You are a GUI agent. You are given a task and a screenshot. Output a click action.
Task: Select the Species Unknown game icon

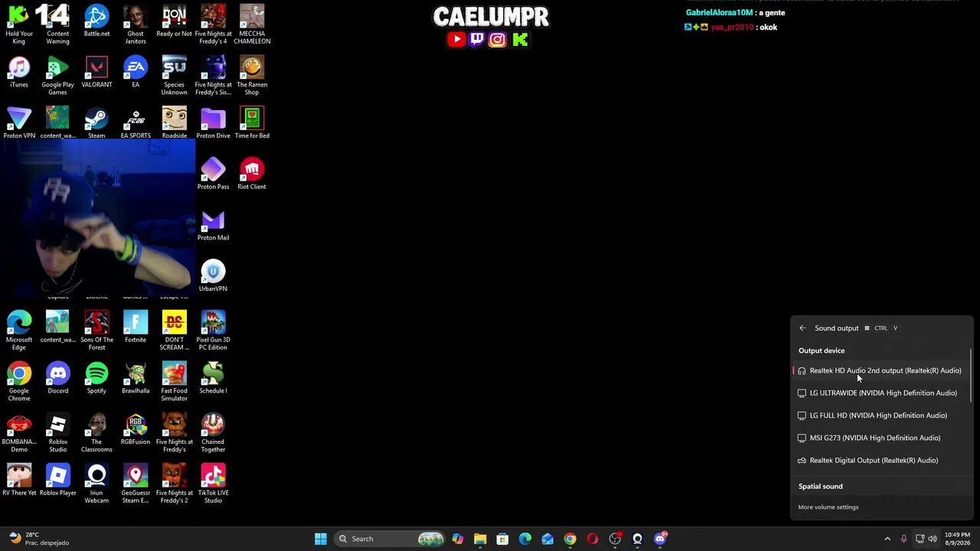coord(174,74)
